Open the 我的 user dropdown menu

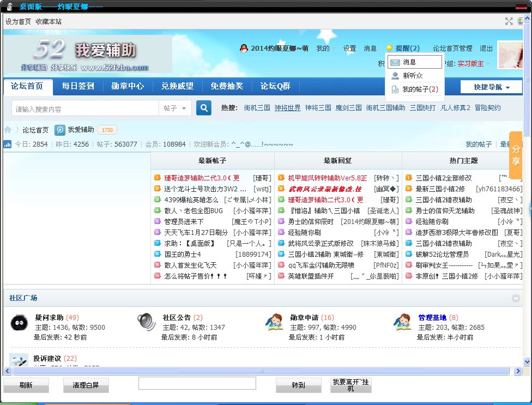(x=325, y=49)
